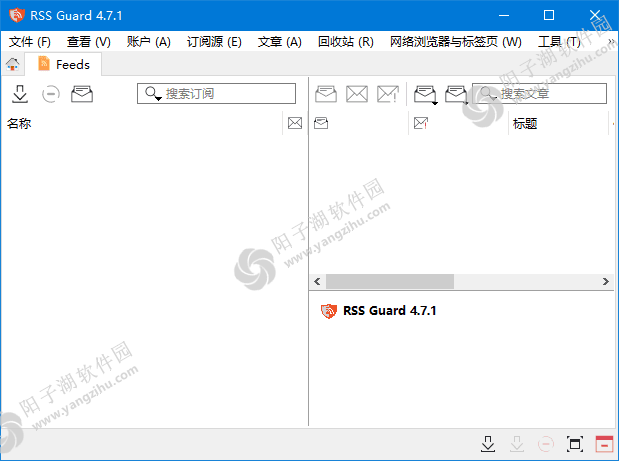Open search options dropdown in feed search box
The height and width of the screenshot is (461, 619).
click(153, 94)
